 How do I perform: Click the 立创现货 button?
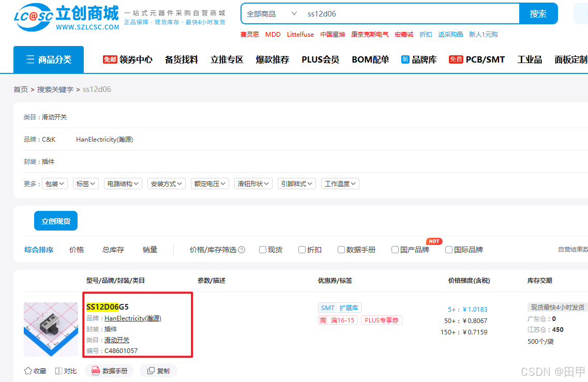point(56,221)
